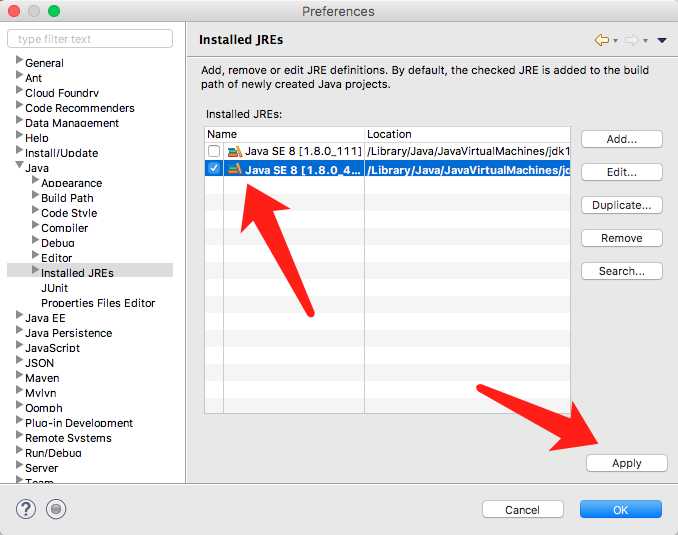Select JUnit in the preferences tree

(54, 288)
